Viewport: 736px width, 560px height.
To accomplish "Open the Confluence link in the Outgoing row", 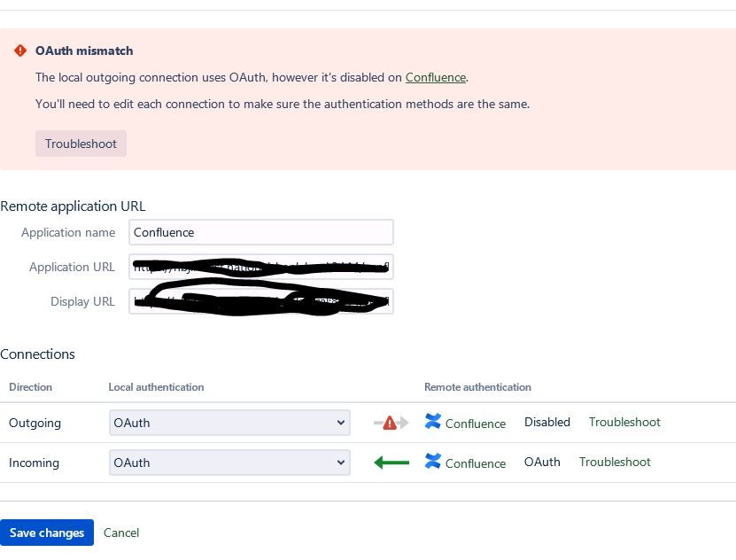I will 475,424.
